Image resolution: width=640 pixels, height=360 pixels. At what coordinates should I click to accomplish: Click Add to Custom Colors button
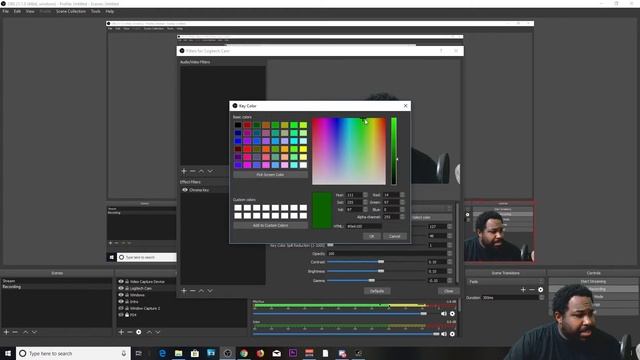click(x=270, y=225)
